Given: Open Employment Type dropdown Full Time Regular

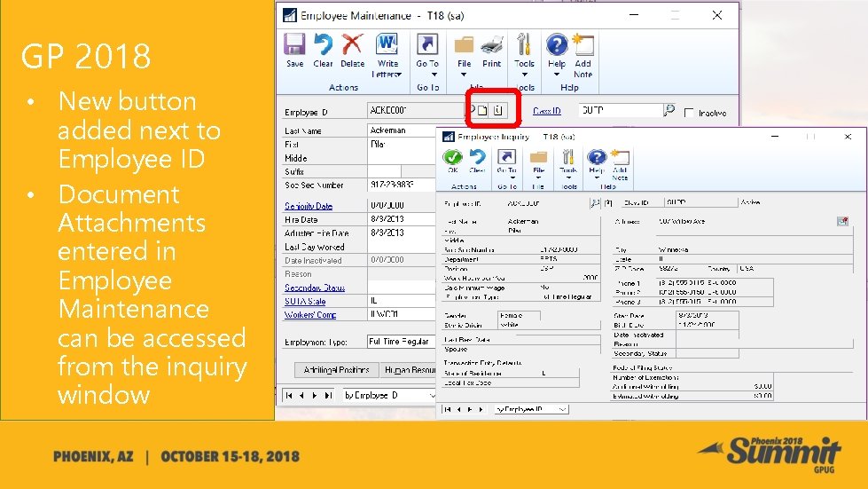Looking at the screenshot, I should (402, 342).
